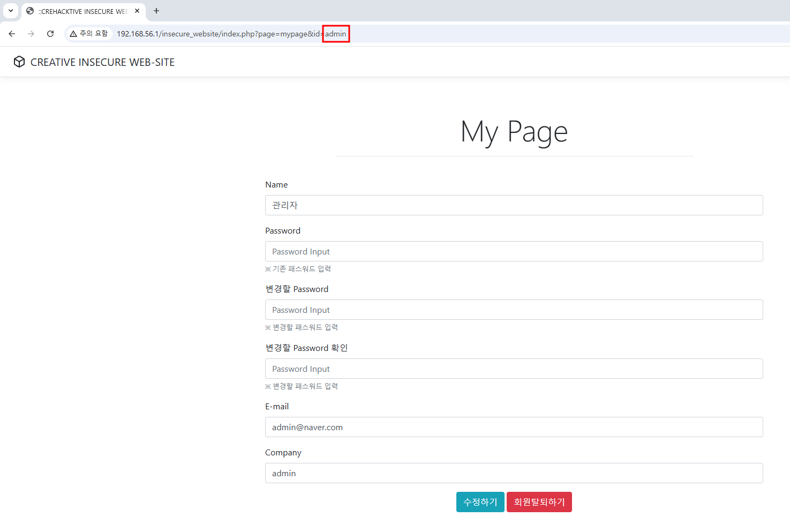Focus the Name input field
The height and width of the screenshot is (532, 790).
pyautogui.click(x=514, y=205)
